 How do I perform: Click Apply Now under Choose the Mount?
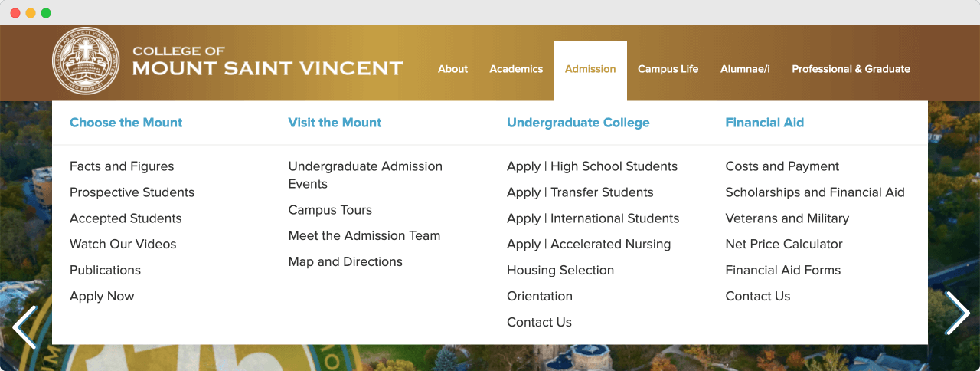click(x=102, y=297)
